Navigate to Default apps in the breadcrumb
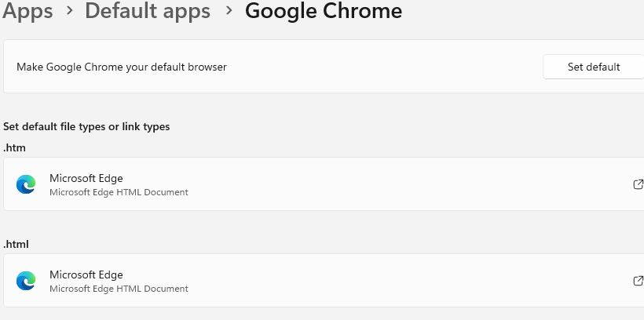The image size is (644, 320). pyautogui.click(x=148, y=11)
